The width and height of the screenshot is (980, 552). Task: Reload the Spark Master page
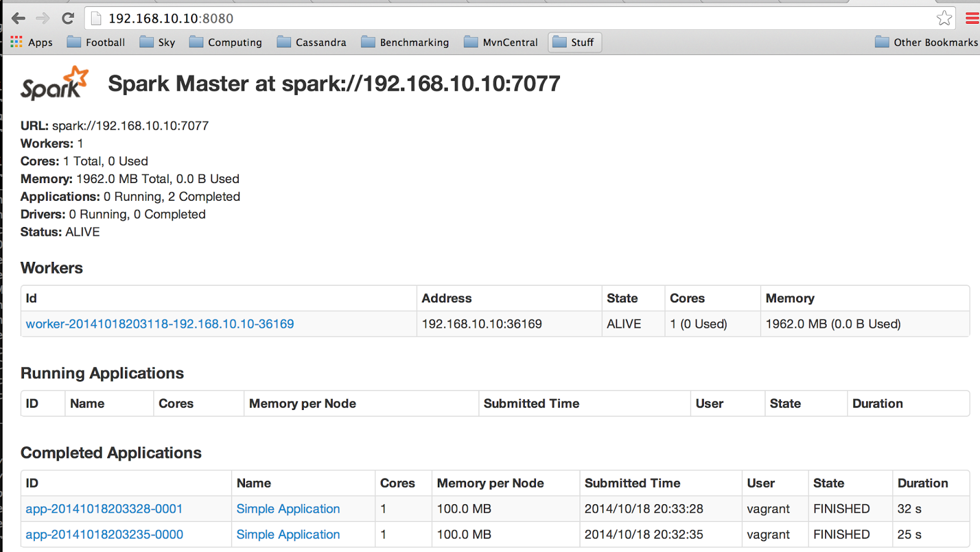point(68,18)
